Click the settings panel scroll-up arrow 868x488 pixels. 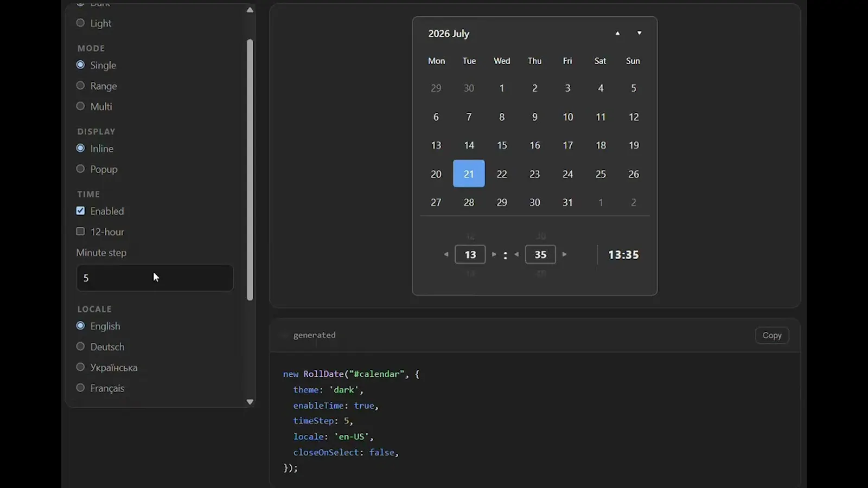tap(250, 10)
